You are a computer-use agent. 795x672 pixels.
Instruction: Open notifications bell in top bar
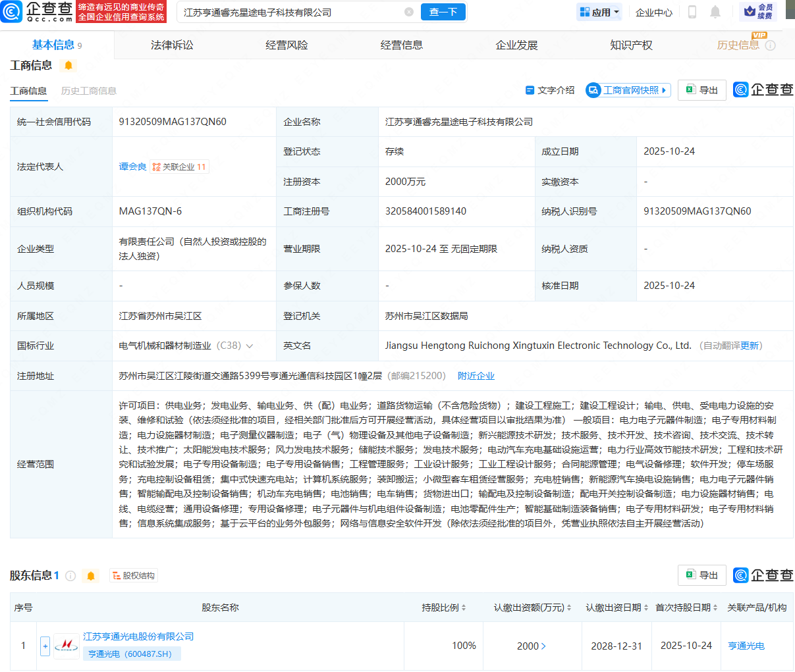click(x=715, y=12)
